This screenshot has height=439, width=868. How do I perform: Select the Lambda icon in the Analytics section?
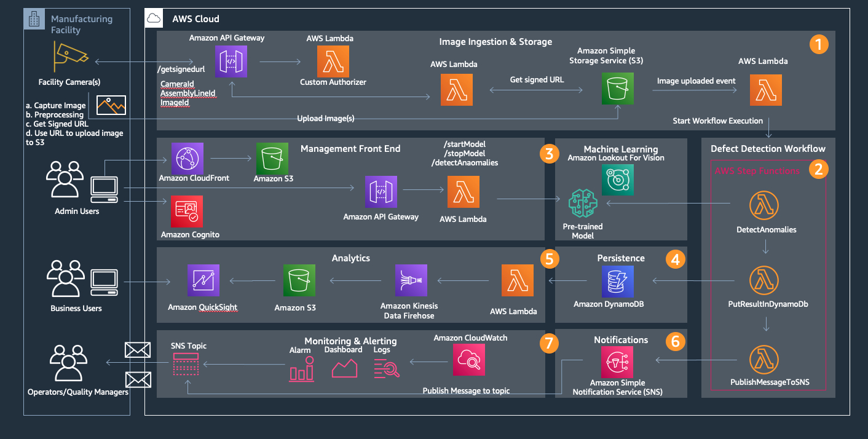coord(518,281)
